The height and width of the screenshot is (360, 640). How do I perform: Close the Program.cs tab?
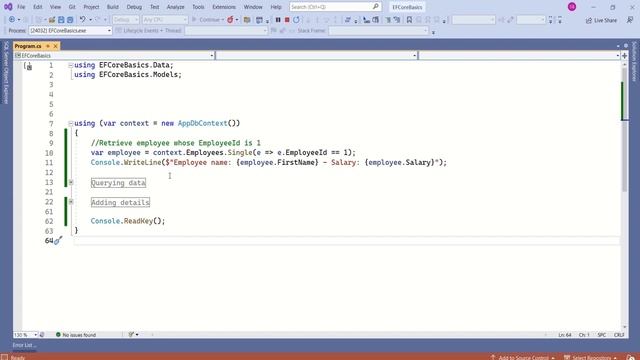click(56, 46)
